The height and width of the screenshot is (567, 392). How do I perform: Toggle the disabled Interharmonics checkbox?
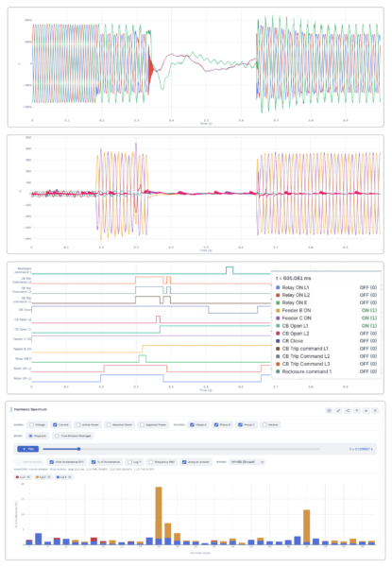tap(19, 462)
